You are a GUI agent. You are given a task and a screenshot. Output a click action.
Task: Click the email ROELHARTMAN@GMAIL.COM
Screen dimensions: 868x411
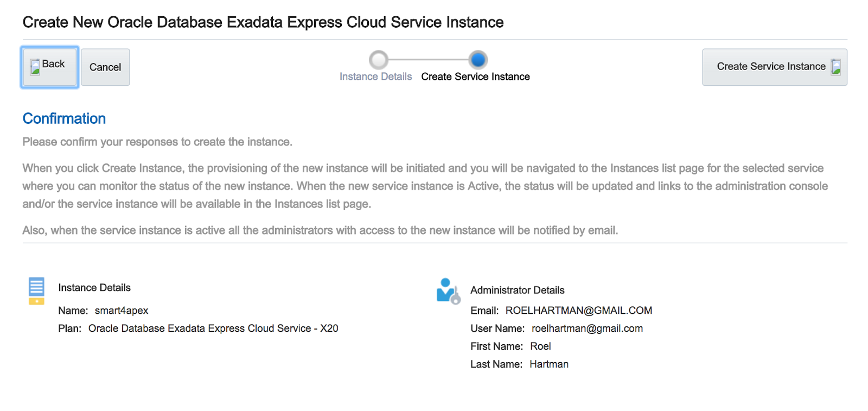click(x=579, y=311)
